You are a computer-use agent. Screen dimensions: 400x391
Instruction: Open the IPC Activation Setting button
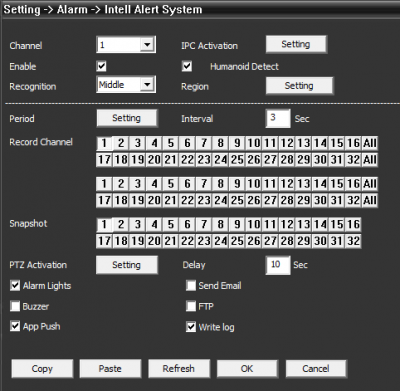click(x=296, y=44)
